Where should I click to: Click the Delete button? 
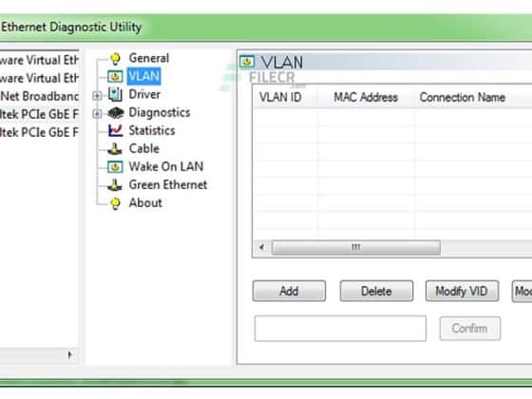coord(376,291)
